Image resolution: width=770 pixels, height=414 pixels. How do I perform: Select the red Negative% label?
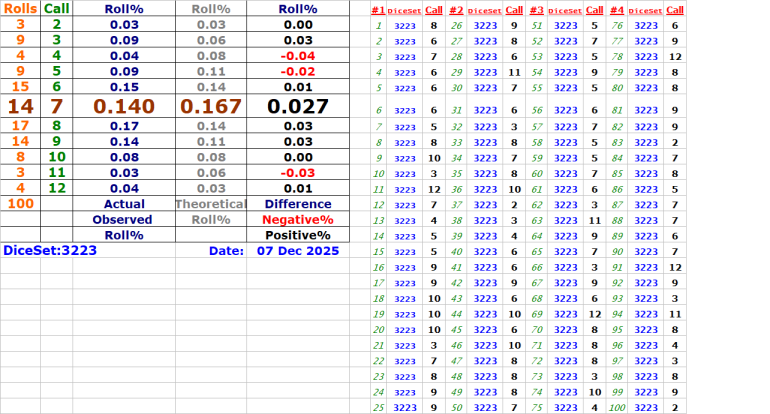coord(297,219)
